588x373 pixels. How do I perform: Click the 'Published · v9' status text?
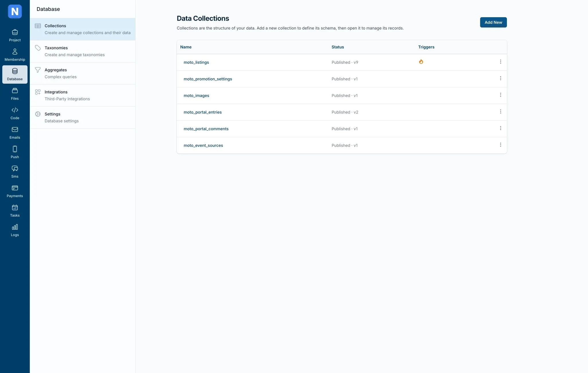345,62
